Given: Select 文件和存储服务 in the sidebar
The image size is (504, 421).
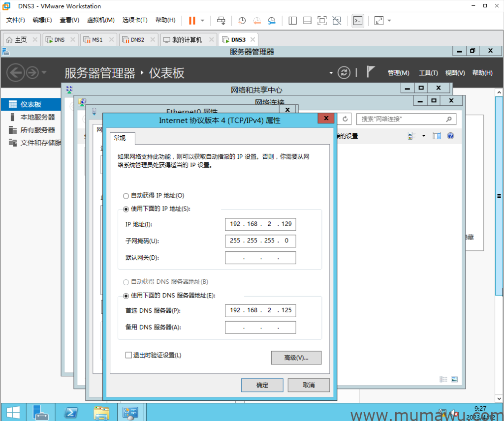Looking at the screenshot, I should 31,143.
